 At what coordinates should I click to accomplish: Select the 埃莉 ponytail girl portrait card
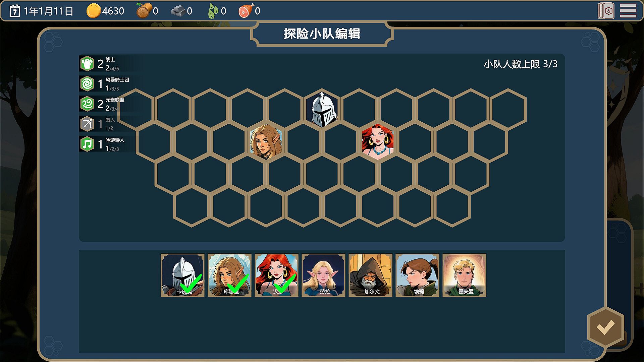417,275
